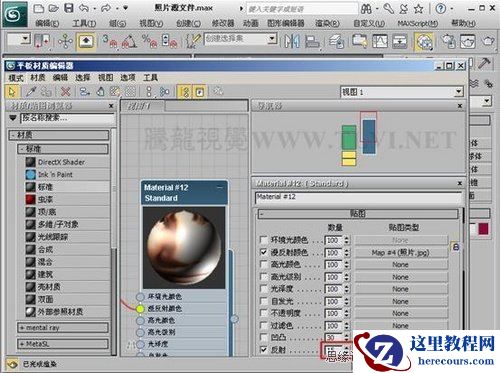The width and height of the screenshot is (500, 373).
Task: Open the 修改器 main menu
Action: point(223,23)
